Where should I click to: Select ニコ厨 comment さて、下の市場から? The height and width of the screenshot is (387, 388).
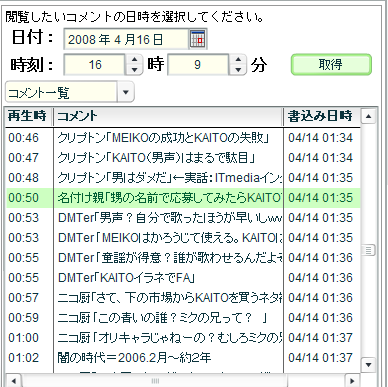[x=183, y=298]
